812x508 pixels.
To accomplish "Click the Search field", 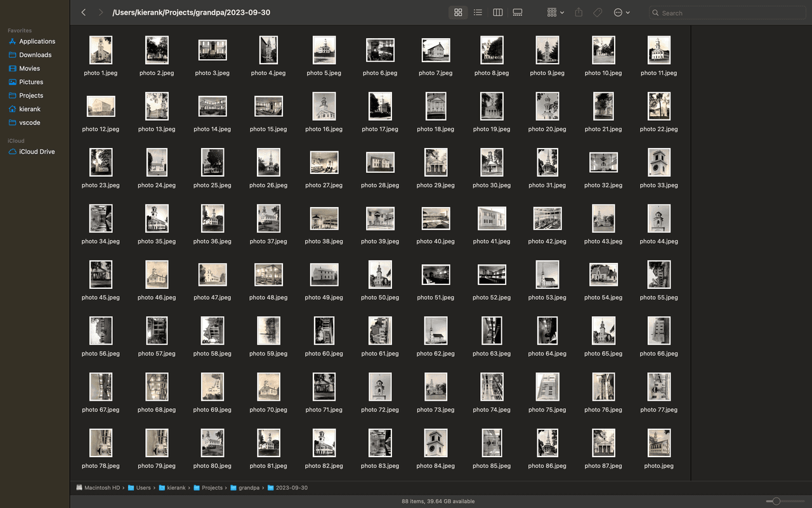I will click(x=728, y=13).
